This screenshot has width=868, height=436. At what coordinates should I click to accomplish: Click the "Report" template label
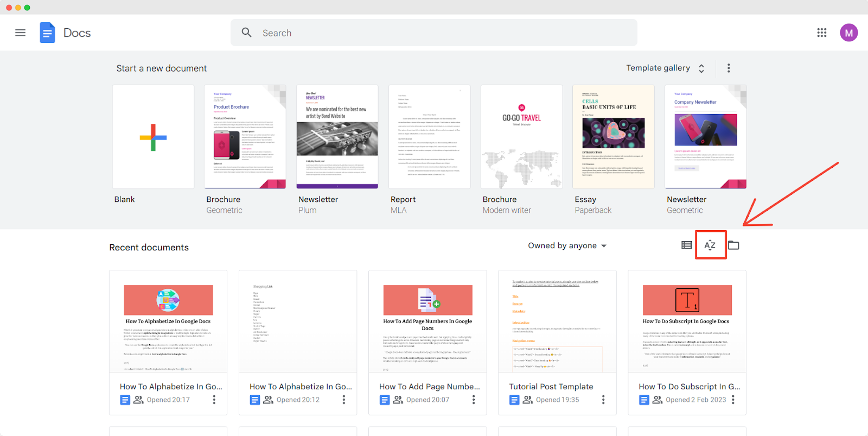(x=403, y=199)
